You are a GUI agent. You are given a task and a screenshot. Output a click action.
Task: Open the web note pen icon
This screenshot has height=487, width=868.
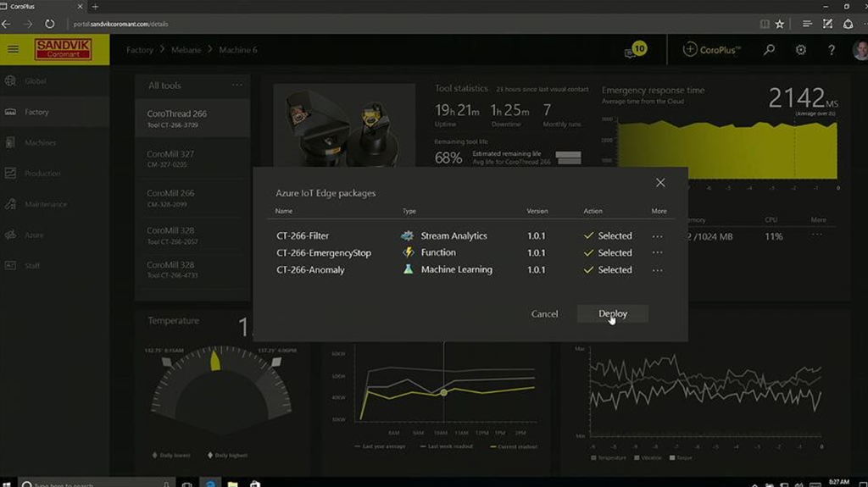tap(827, 24)
